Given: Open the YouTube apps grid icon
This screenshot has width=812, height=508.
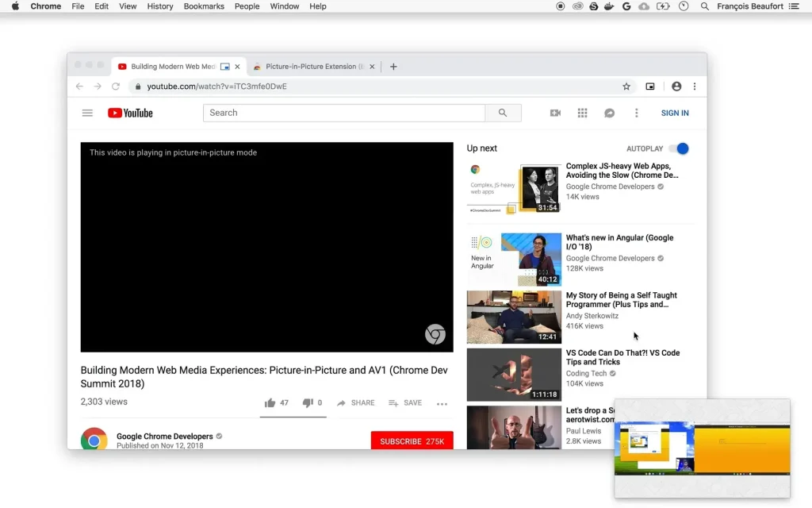Looking at the screenshot, I should pyautogui.click(x=582, y=113).
